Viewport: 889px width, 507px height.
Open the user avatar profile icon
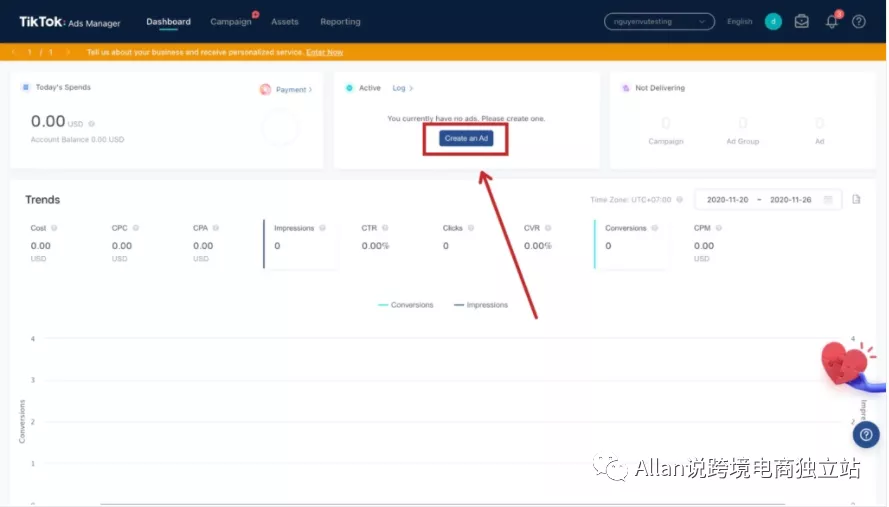coord(773,22)
